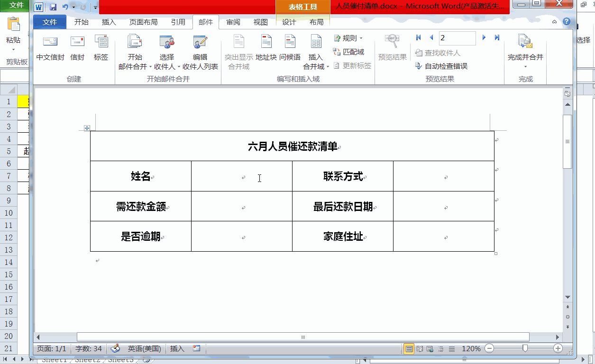This screenshot has width=595, height=364.
Task: Open Start Mail Merge (开始邮件合并) menu
Action: (x=135, y=53)
